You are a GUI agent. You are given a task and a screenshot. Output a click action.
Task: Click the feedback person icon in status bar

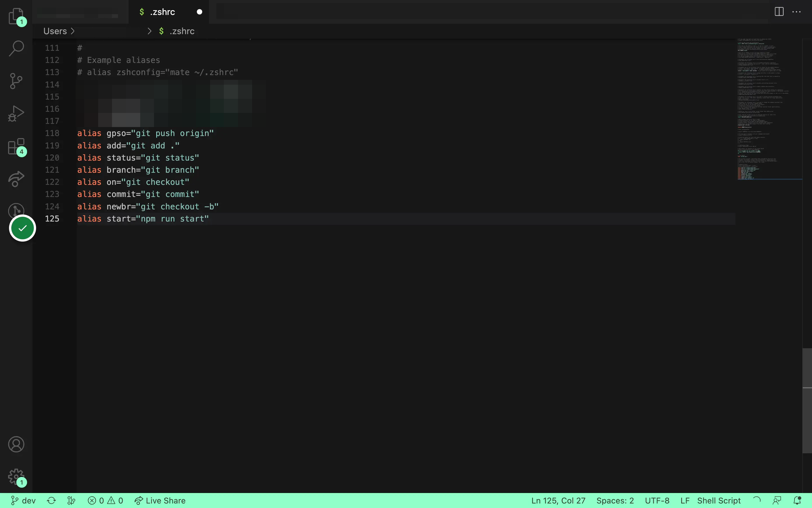coord(777,501)
